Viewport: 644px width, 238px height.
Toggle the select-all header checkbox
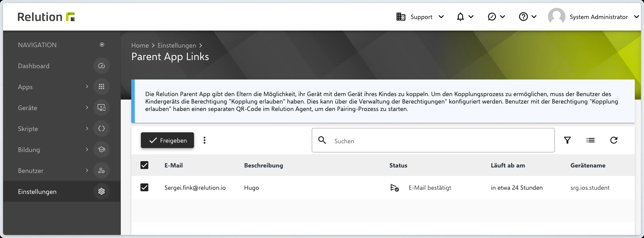click(144, 165)
